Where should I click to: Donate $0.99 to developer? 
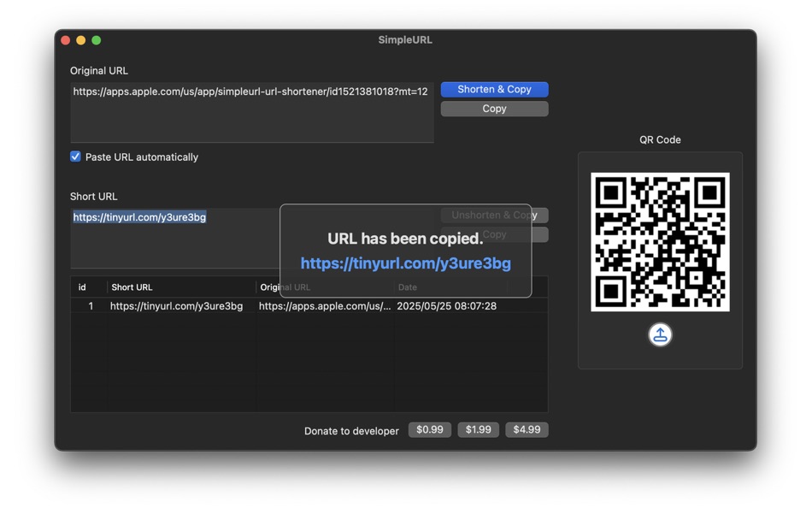point(429,429)
